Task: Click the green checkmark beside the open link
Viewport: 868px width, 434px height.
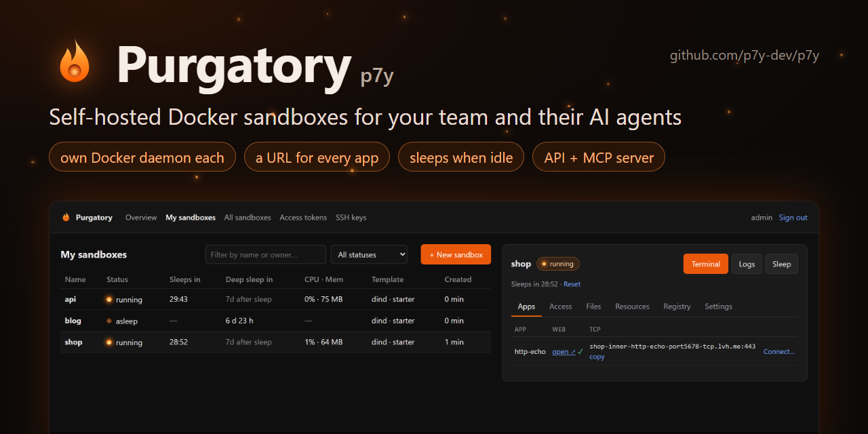Action: pos(580,351)
